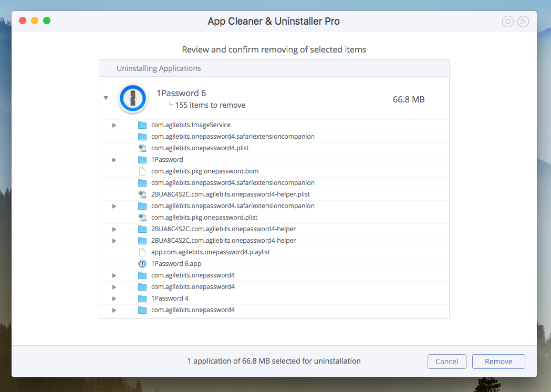
Task: Click the folder icon next to 1Password 4
Action: (x=142, y=298)
